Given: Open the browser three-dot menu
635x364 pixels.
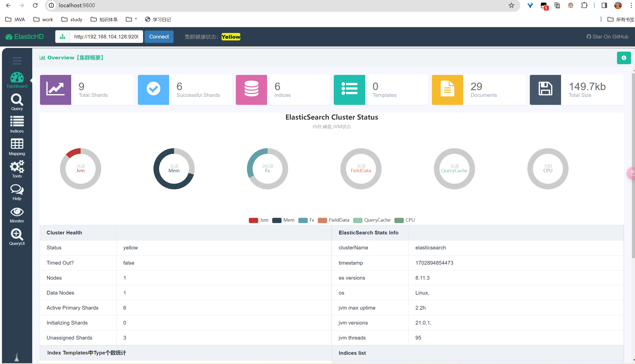Looking at the screenshot, I should pos(631,5).
